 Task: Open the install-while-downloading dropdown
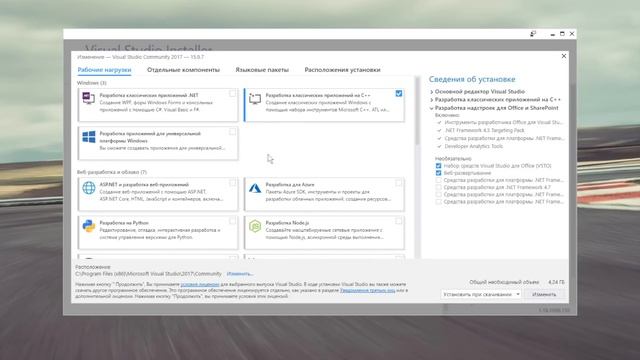(481, 294)
